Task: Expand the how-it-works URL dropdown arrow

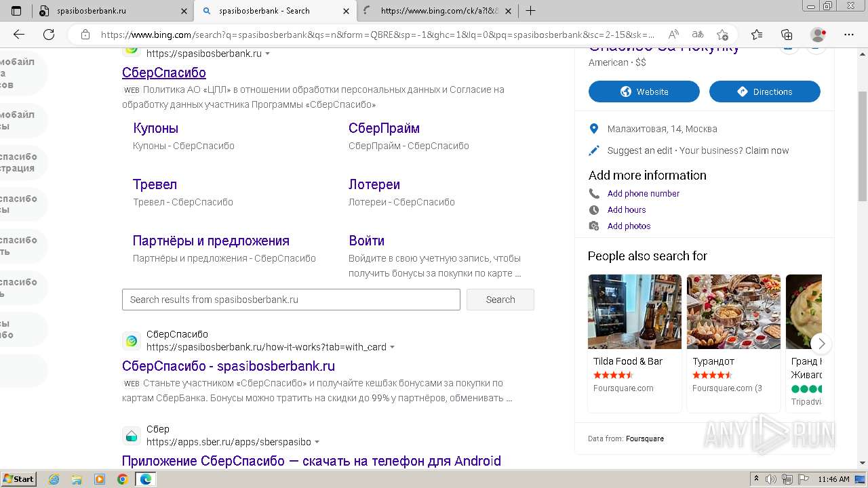Action: (392, 347)
